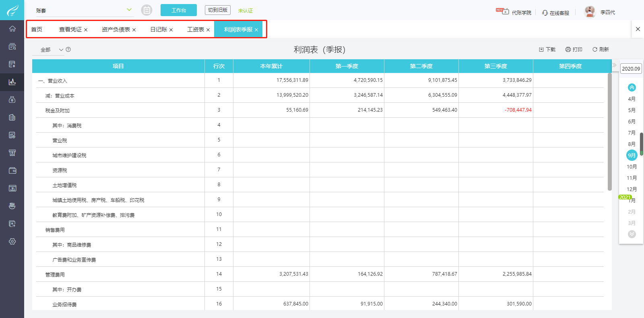Click the 切到旧版 button
Screen dimensions: 644x318
tap(218, 10)
